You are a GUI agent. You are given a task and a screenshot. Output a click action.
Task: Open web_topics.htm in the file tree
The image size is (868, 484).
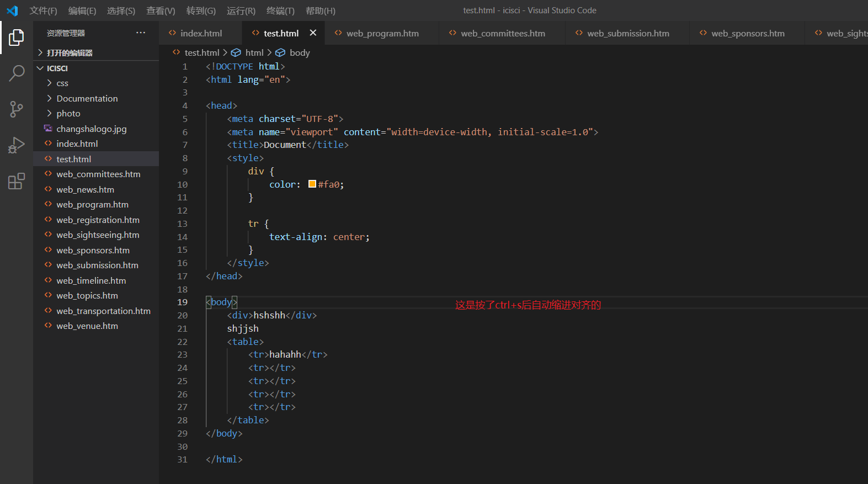point(96,295)
